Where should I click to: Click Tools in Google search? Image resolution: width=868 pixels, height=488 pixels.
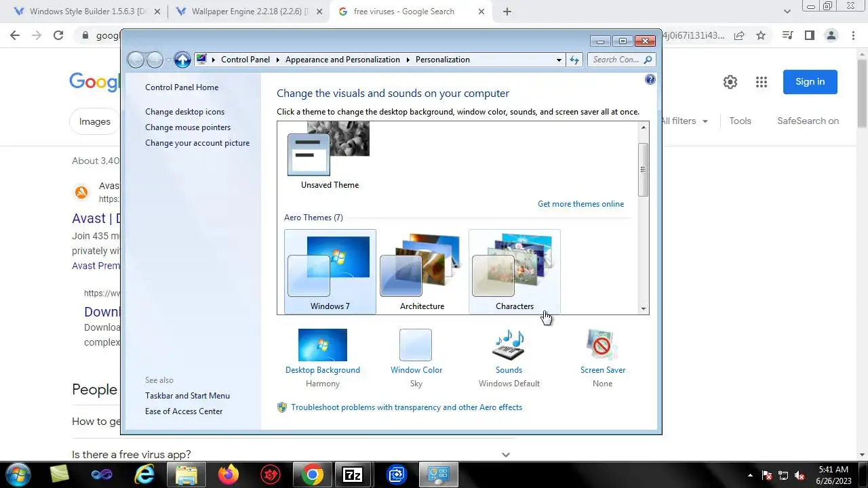pos(740,121)
